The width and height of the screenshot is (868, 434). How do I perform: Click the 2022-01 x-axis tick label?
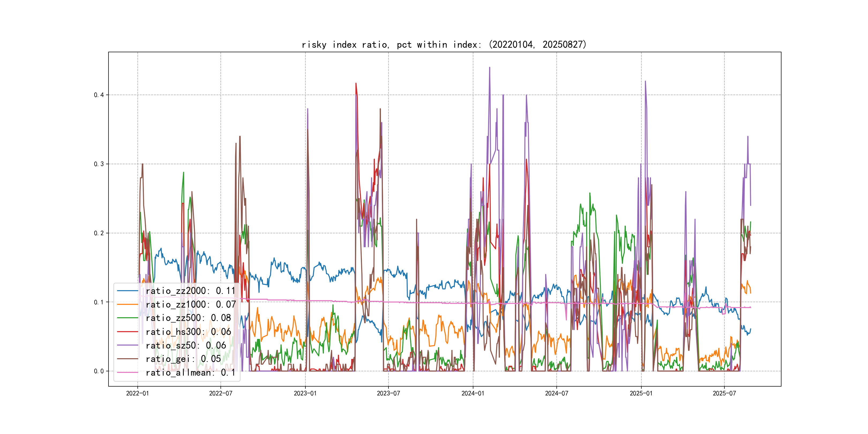click(x=137, y=393)
